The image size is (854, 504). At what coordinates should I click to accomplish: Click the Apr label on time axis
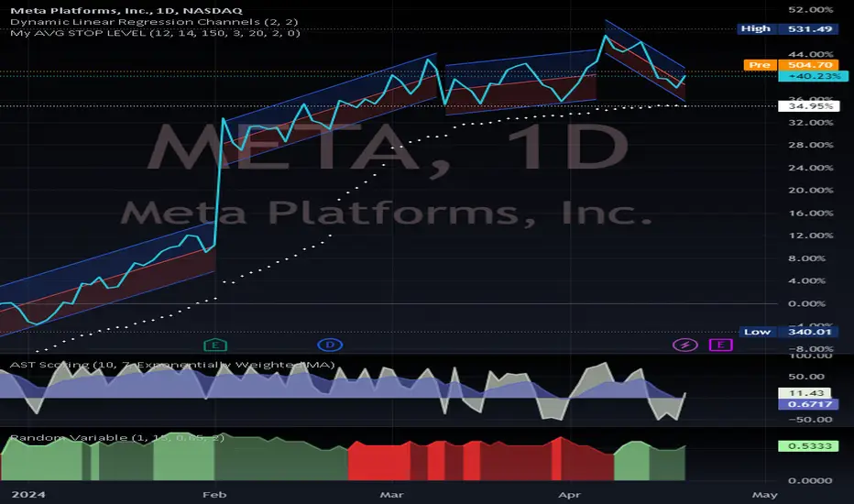[x=570, y=495]
